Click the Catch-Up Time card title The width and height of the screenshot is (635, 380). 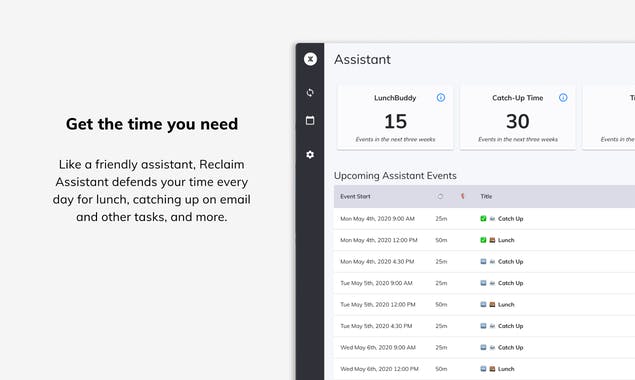518,98
